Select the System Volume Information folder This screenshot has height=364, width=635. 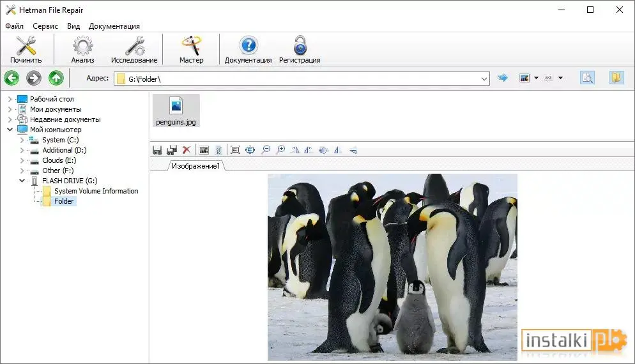96,191
